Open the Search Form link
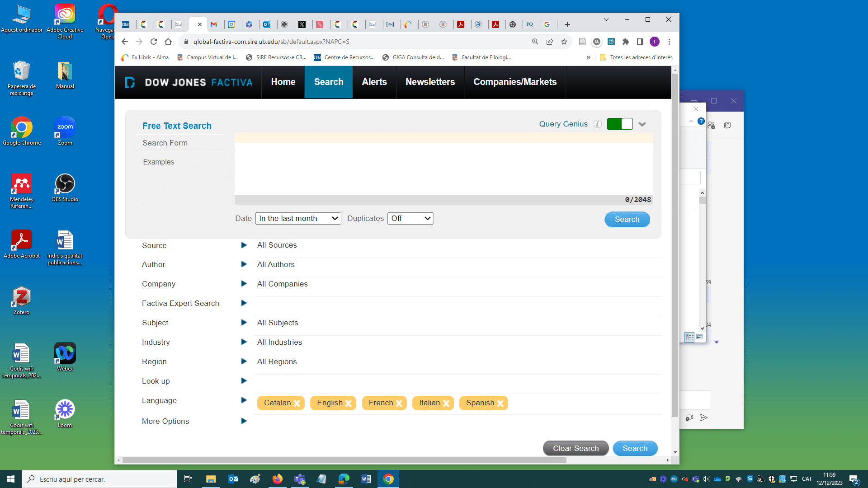 point(165,143)
